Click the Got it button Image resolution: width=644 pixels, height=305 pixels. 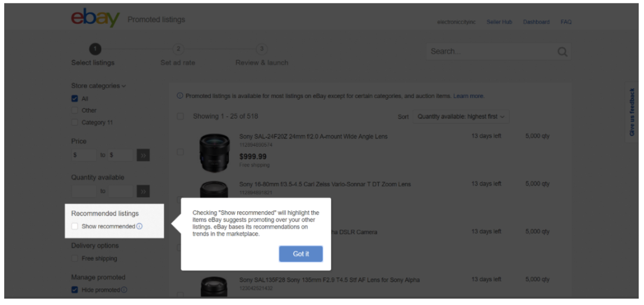click(301, 254)
